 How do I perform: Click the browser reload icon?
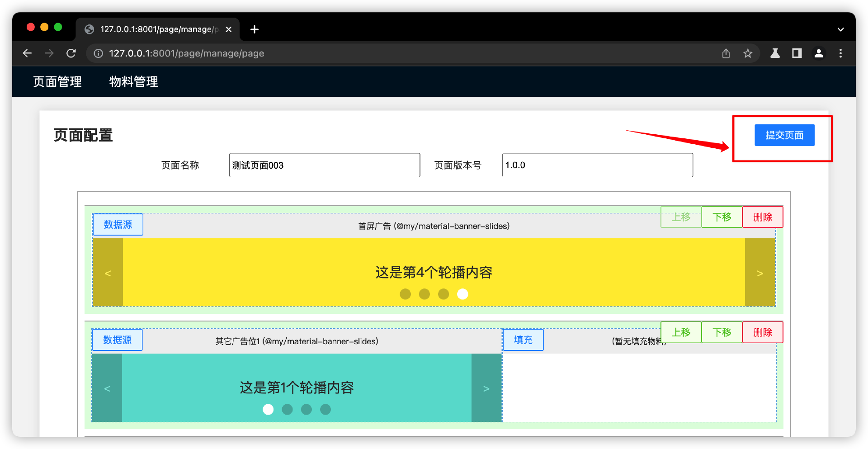point(71,53)
